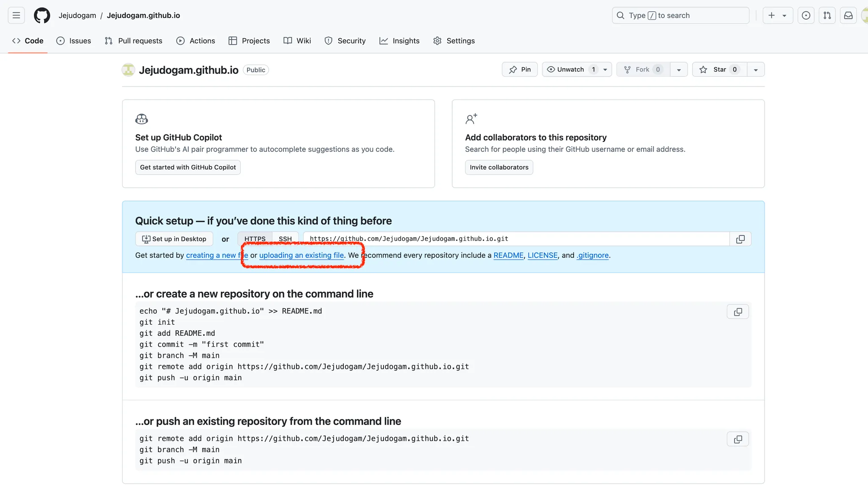The width and height of the screenshot is (868, 488).
Task: Copy the repository HTTPS URL
Action: click(740, 239)
